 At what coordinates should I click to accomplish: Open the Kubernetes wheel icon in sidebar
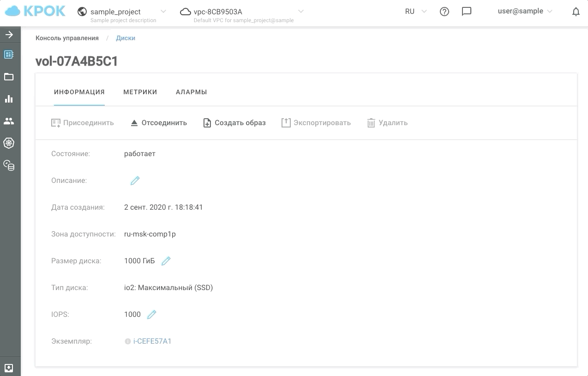point(9,143)
